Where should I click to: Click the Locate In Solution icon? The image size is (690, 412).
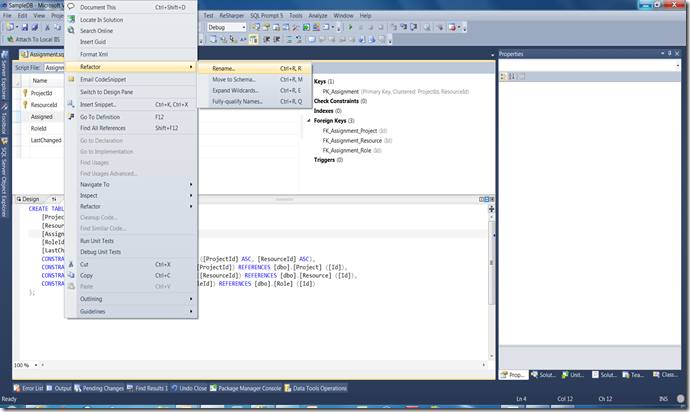71,19
